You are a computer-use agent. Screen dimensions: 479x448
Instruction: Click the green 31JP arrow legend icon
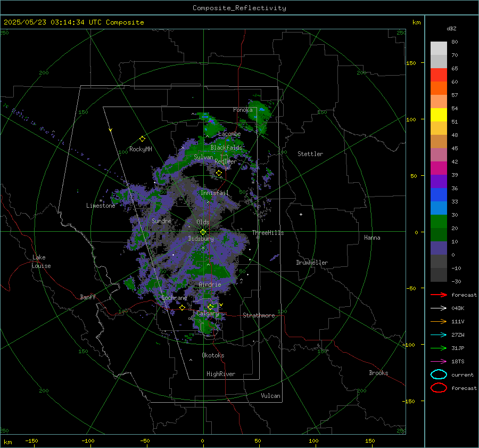[x=439, y=348]
